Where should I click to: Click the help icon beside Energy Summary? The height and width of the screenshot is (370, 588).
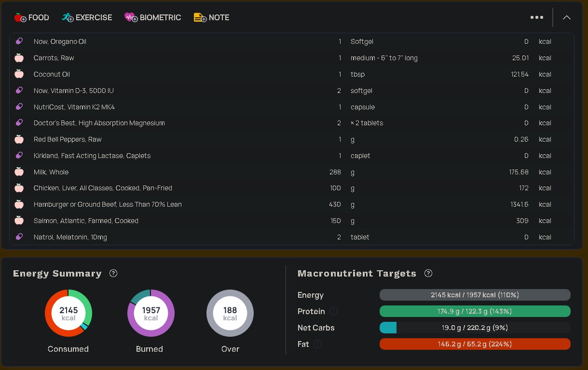113,273
